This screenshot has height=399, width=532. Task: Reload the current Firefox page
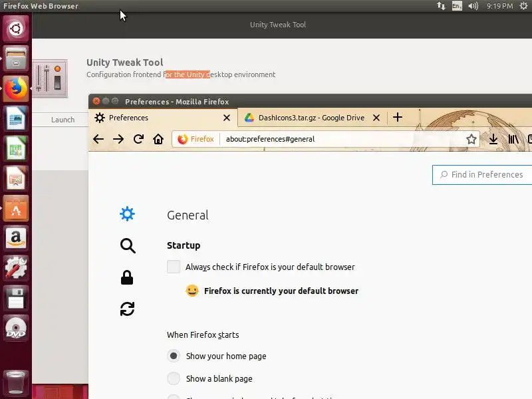point(138,139)
